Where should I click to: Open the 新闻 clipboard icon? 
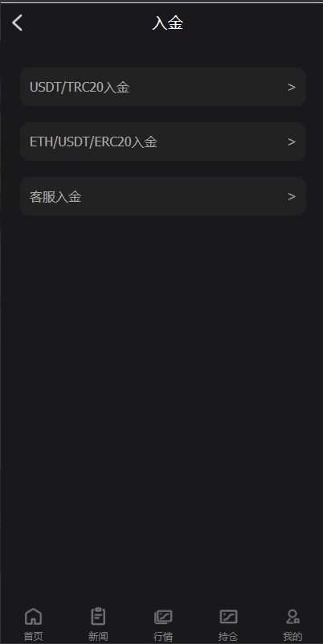(x=98, y=617)
